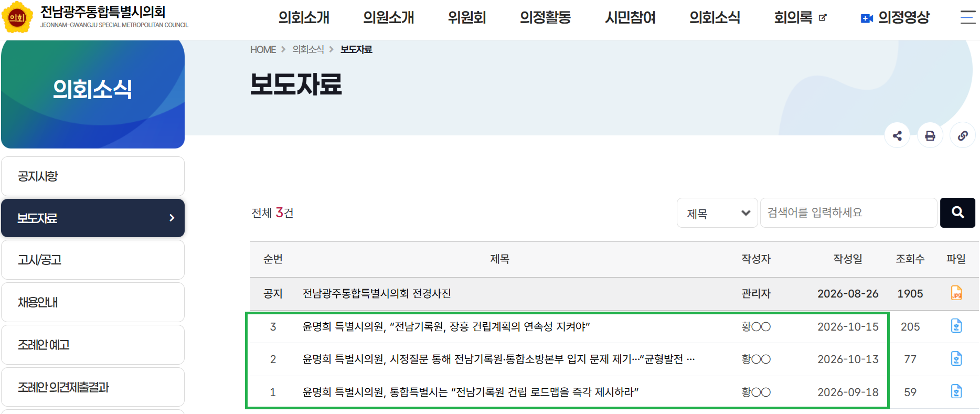Click the magnifier search button
Image resolution: width=980 pixels, height=414 pixels.
(957, 213)
